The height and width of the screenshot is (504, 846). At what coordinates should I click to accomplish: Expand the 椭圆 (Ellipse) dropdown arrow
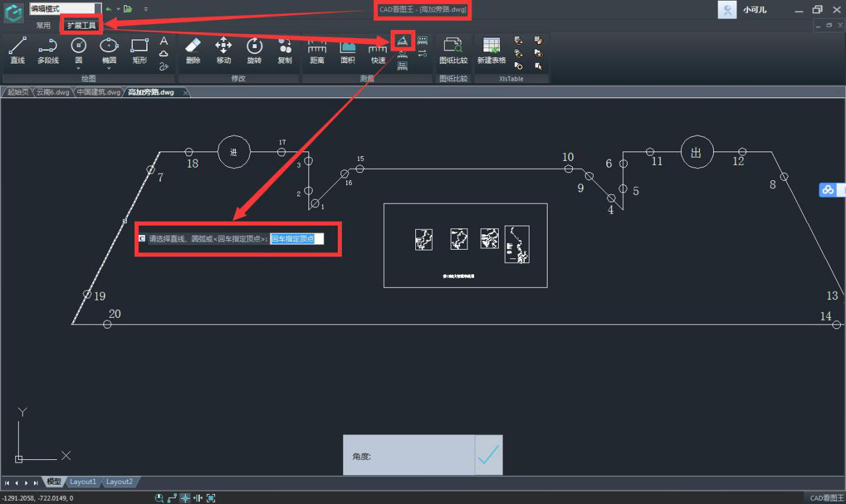pos(109,68)
